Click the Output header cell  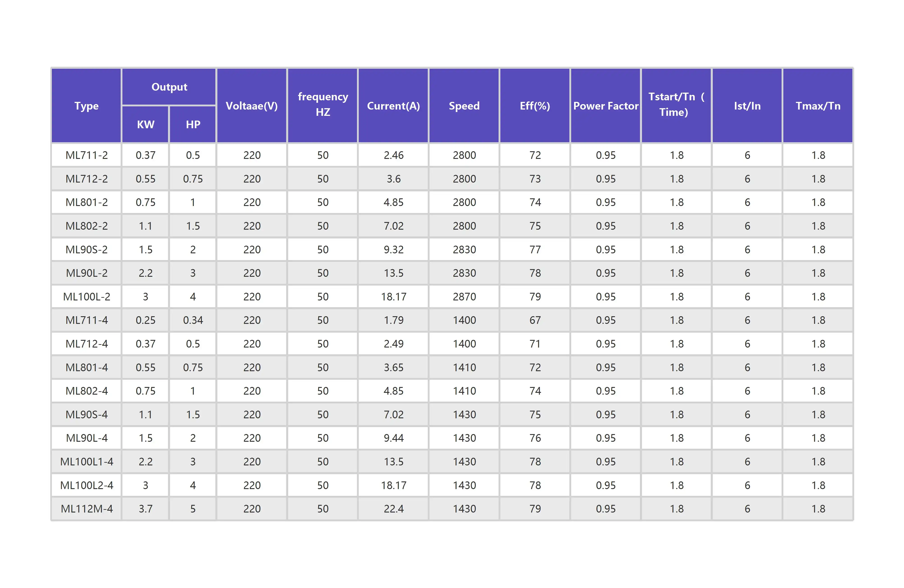tap(169, 87)
